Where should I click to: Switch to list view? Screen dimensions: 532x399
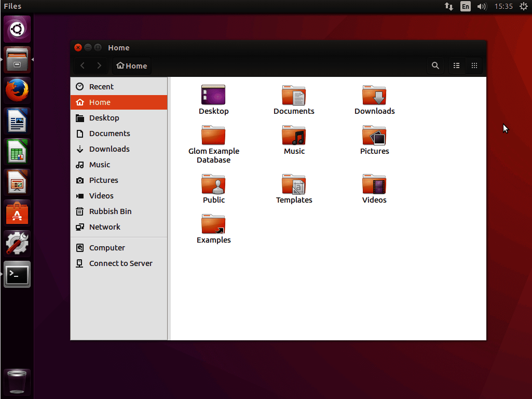tap(456, 65)
